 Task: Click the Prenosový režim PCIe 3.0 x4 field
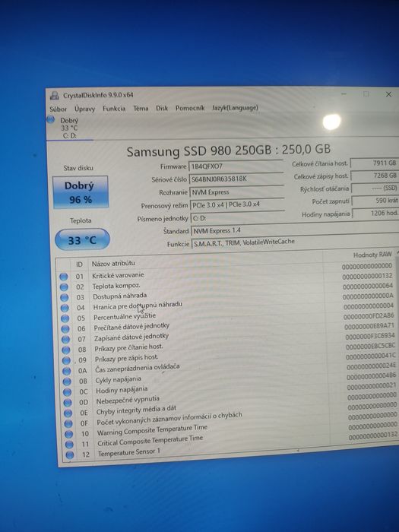237,204
